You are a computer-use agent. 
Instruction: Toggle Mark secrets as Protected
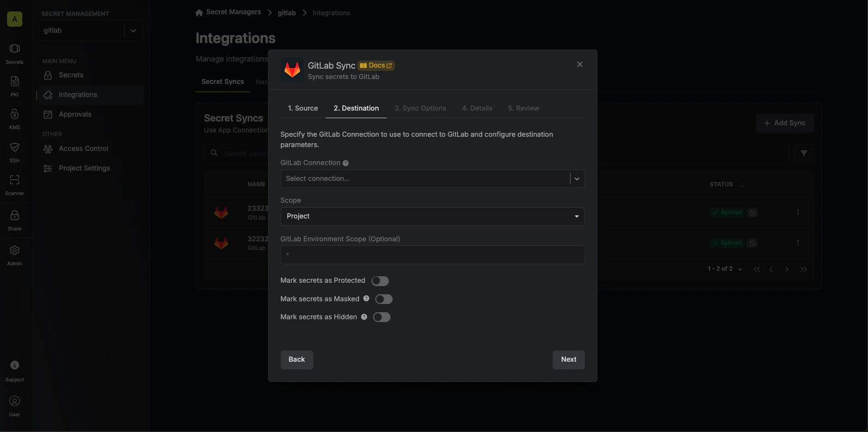pyautogui.click(x=380, y=281)
